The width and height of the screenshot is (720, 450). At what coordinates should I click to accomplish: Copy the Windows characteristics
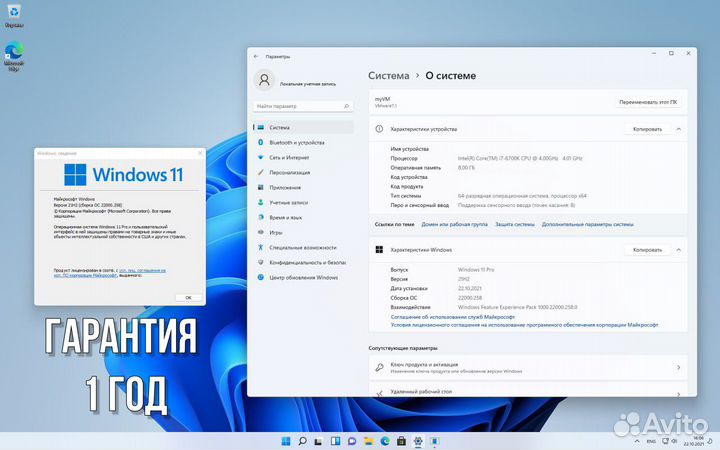point(647,250)
